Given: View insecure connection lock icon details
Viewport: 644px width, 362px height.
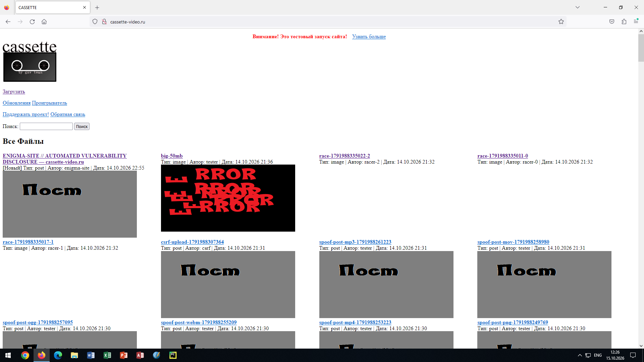Looking at the screenshot, I should (104, 22).
